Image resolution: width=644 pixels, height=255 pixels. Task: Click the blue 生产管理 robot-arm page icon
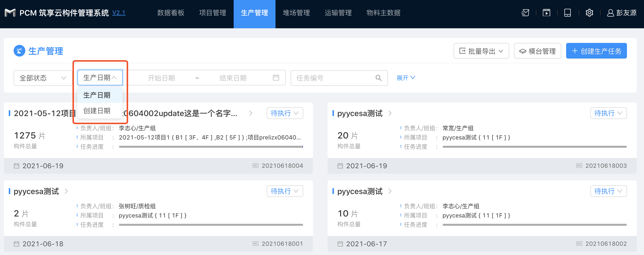[19, 51]
